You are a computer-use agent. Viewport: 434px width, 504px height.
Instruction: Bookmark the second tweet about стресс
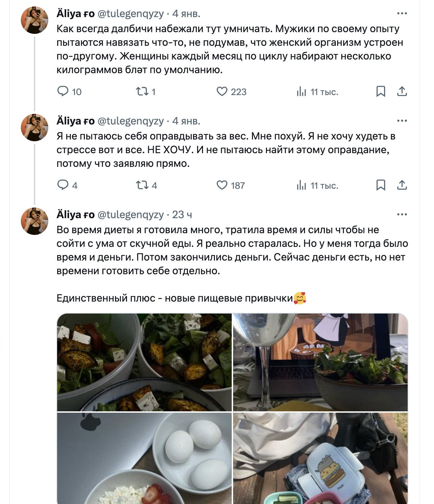(x=381, y=185)
